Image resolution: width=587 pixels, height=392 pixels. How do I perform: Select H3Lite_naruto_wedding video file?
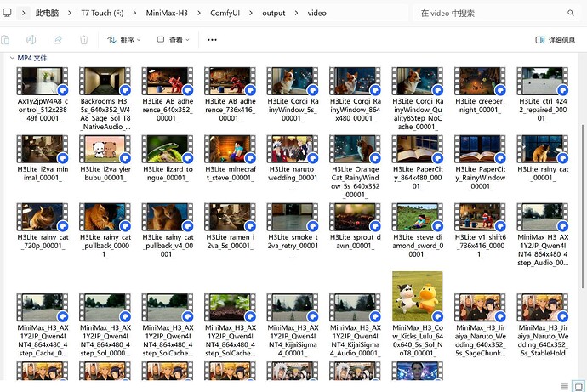(293, 162)
